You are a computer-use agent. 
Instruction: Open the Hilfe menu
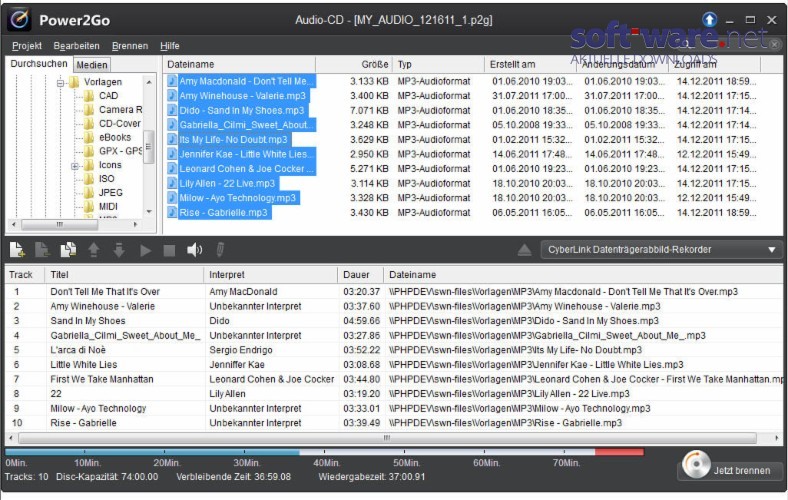[169, 46]
